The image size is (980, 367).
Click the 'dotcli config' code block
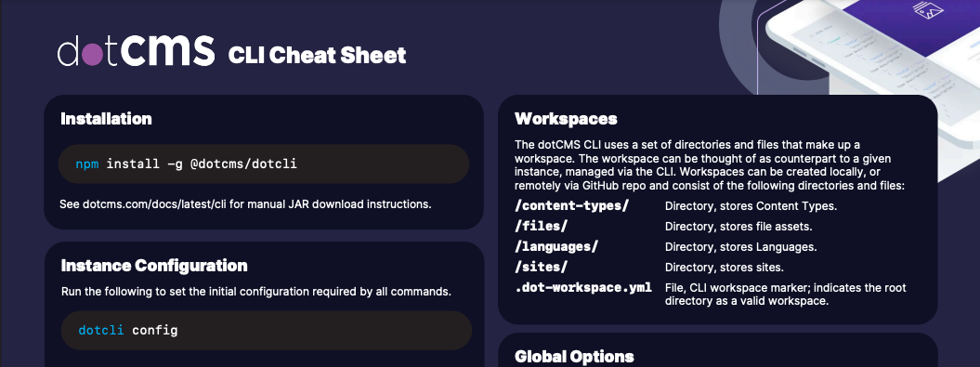pos(267,330)
